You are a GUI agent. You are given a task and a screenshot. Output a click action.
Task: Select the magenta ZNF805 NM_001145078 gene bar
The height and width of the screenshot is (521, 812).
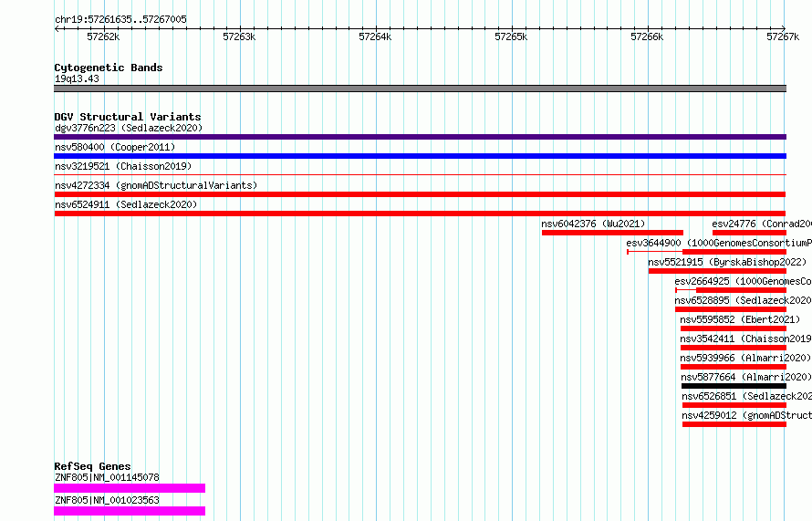(x=130, y=488)
